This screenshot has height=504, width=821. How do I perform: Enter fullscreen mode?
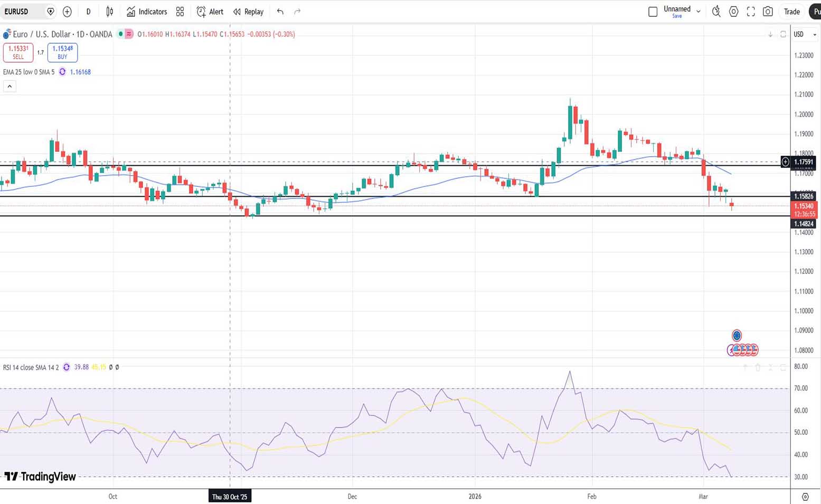[751, 12]
